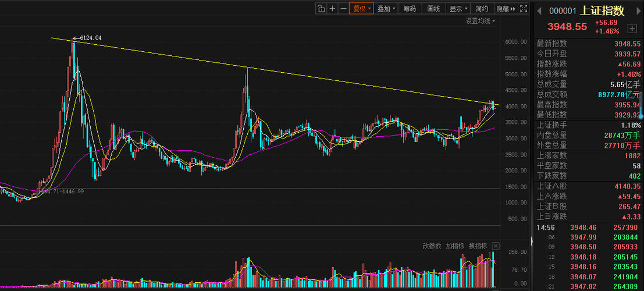
Task: Click 上涨家数 value 1882
Action: [632, 156]
